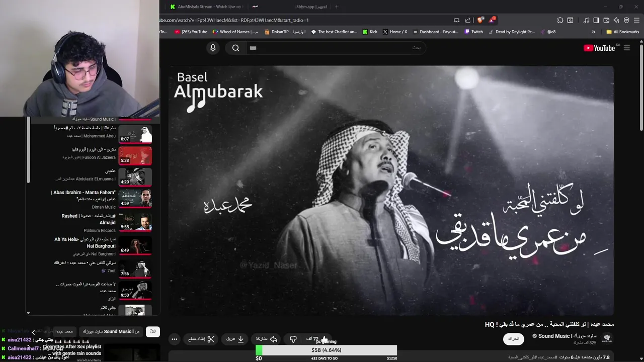Select the 9:50 playlist video thumbnail
The width and height of the screenshot is (644, 362).
click(x=135, y=291)
